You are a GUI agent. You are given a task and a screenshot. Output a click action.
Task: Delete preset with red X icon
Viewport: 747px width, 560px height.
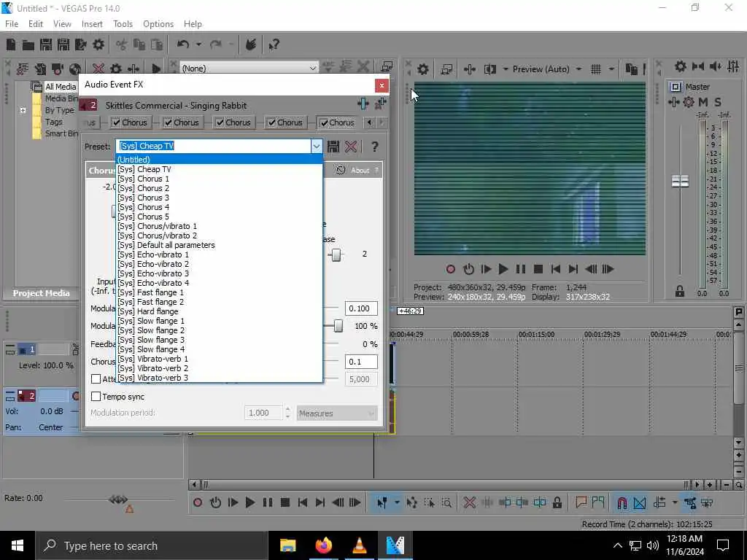click(351, 147)
